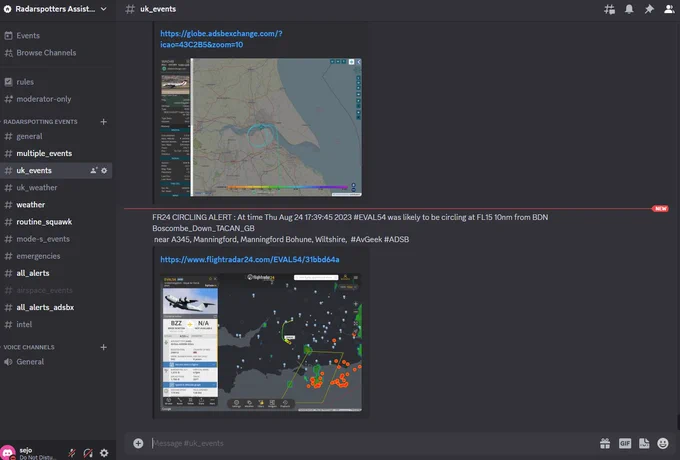Click the plus attach file button
This screenshot has width=680, height=460.
click(138, 443)
